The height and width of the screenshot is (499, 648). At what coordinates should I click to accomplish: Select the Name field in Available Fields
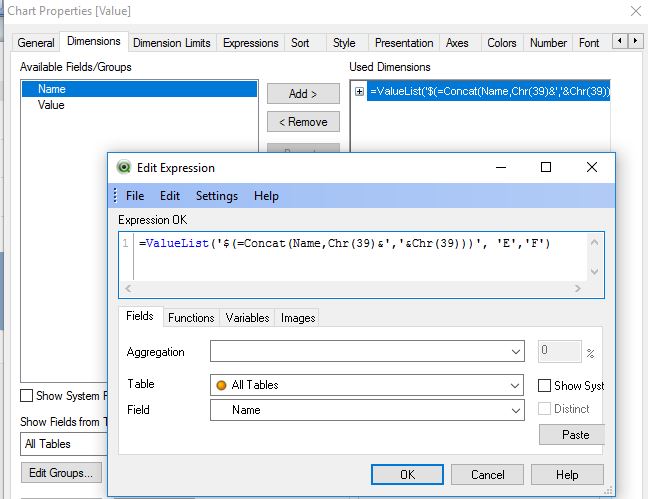click(139, 89)
